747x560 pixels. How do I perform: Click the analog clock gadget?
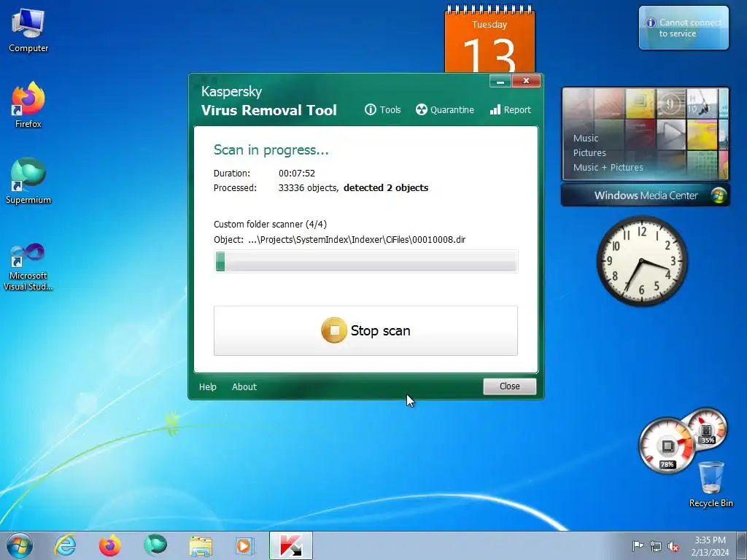coord(642,261)
